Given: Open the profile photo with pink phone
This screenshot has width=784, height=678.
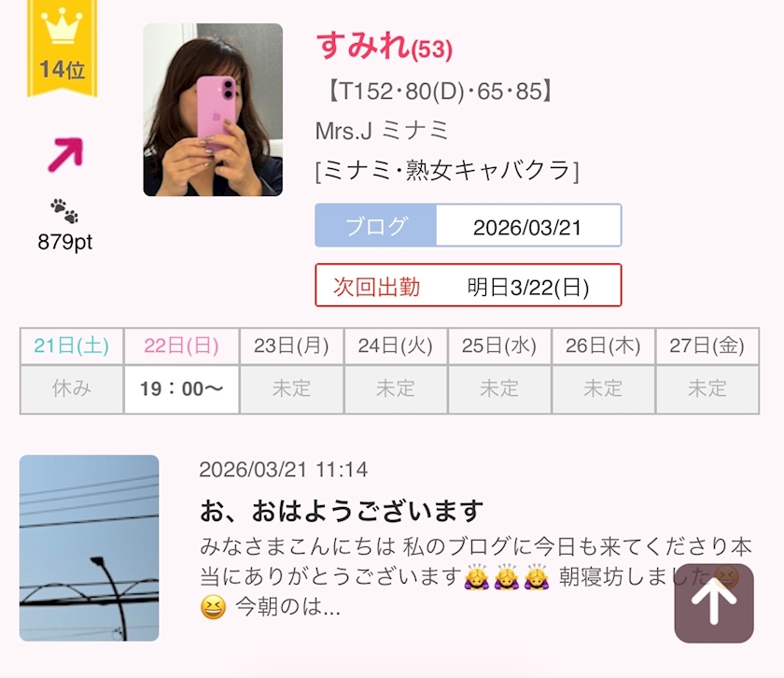Looking at the screenshot, I should click(213, 109).
